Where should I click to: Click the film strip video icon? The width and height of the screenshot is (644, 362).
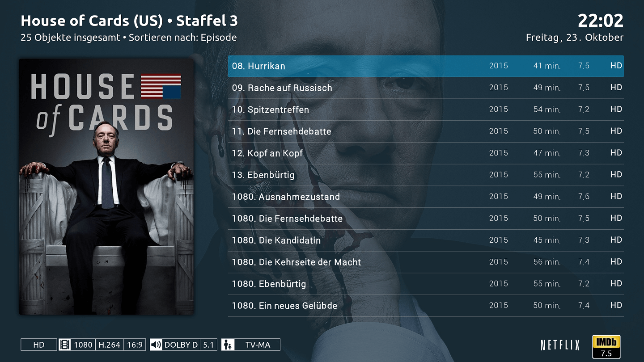pyautogui.click(x=65, y=345)
